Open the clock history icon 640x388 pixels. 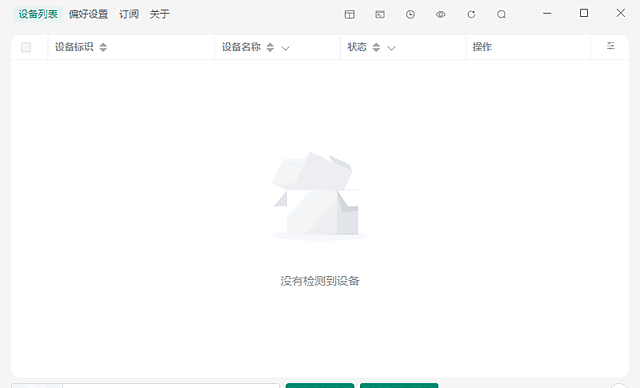tap(410, 15)
